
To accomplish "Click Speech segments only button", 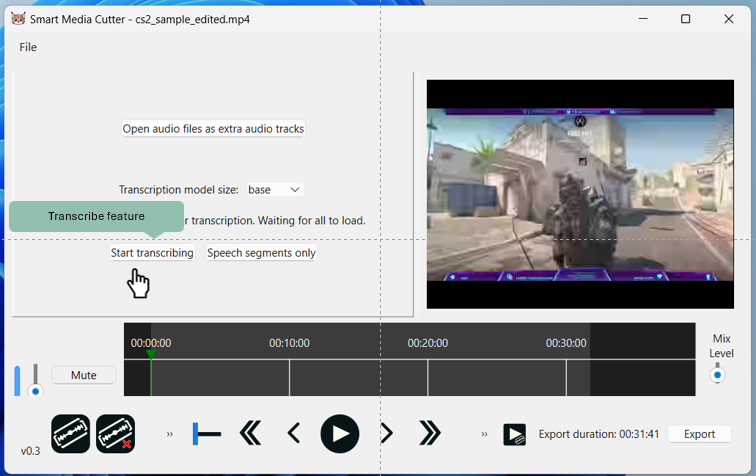I will [x=261, y=253].
